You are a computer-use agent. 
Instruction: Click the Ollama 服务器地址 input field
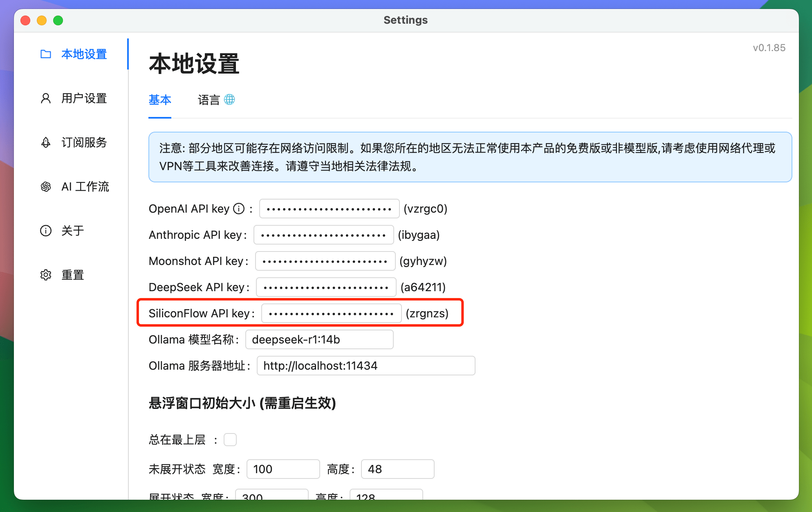[x=366, y=366]
